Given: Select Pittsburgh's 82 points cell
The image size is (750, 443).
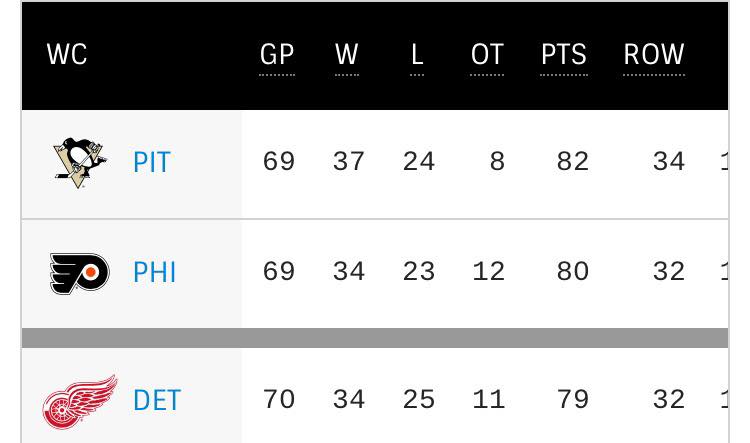Looking at the screenshot, I should point(573,161).
